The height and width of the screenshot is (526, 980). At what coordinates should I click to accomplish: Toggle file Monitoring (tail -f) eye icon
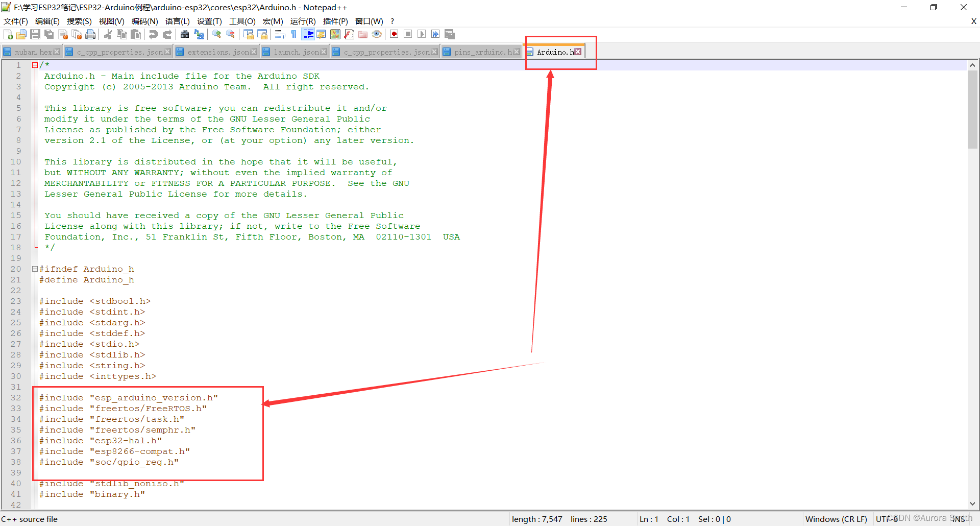[x=377, y=34]
